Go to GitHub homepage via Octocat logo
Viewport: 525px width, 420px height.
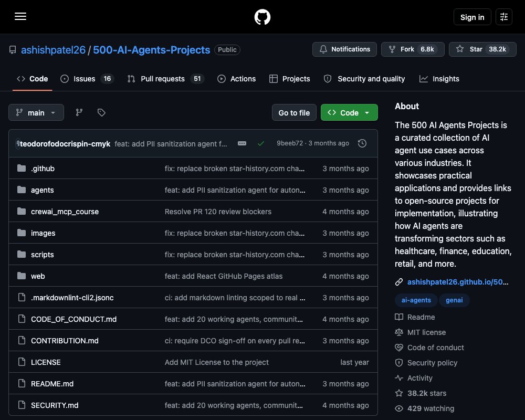[262, 17]
